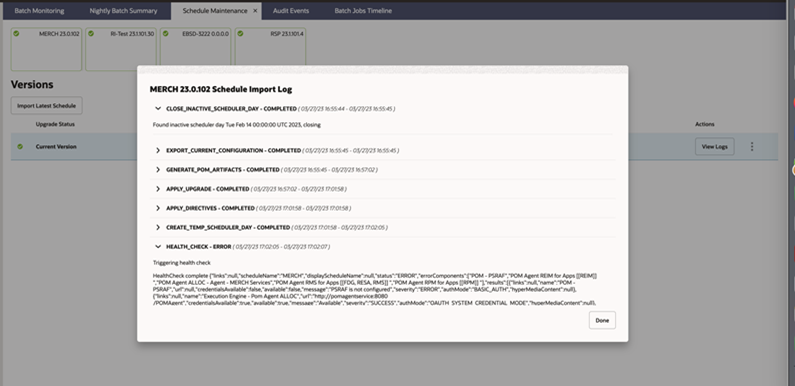Image resolution: width=795 pixels, height=386 pixels.
Task: Click green status icon on RSP card
Action: coord(240,33)
